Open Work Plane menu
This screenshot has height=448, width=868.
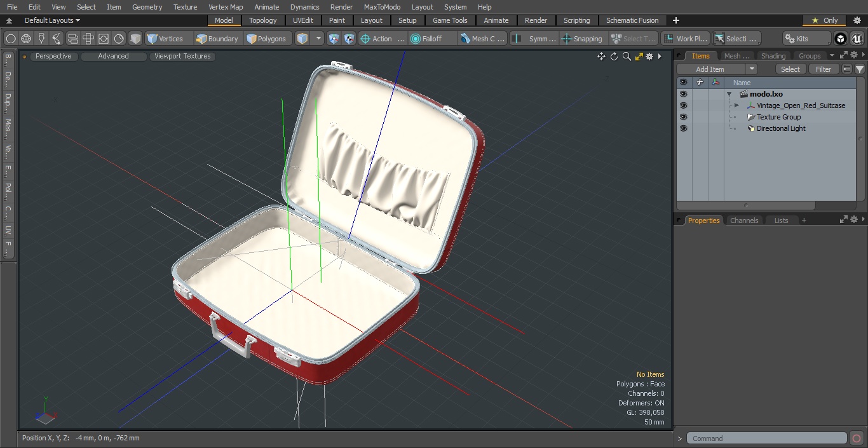coord(686,39)
